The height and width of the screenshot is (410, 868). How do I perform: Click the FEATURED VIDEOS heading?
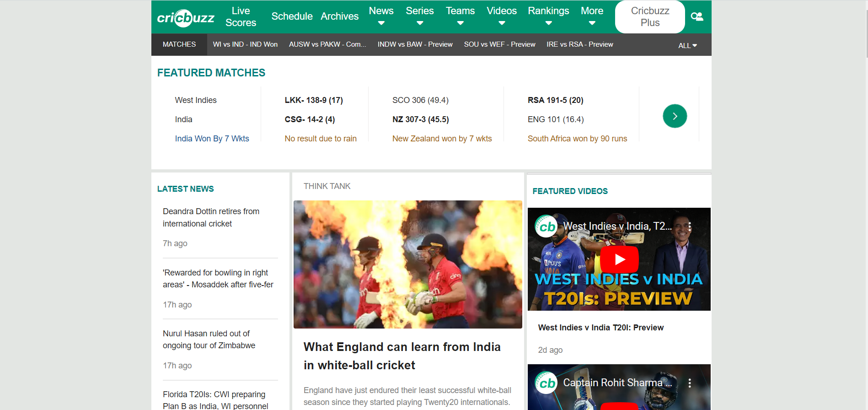click(x=570, y=191)
